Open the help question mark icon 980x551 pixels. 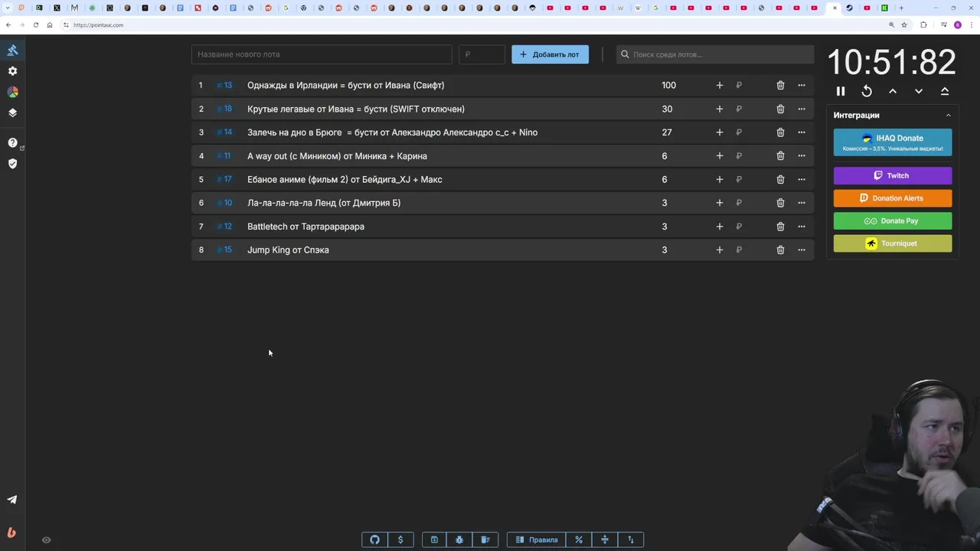coord(12,142)
